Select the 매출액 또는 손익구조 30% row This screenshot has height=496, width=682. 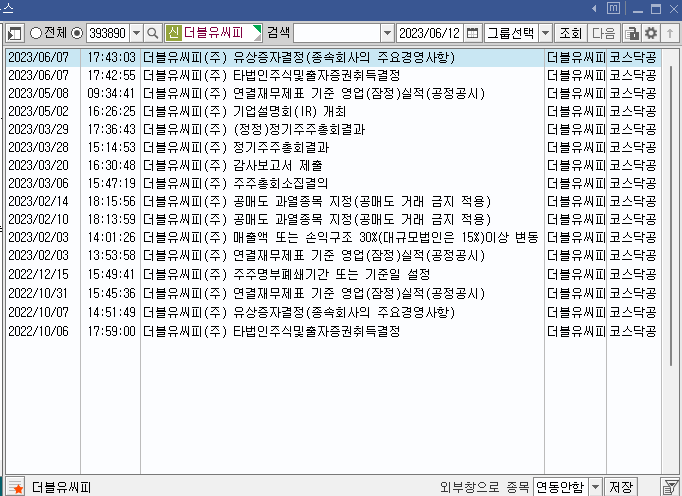click(333, 237)
